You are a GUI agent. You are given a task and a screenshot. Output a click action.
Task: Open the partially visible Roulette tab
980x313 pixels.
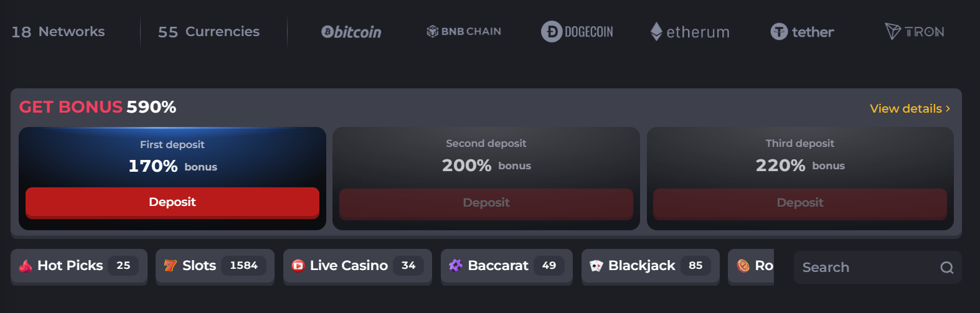[751, 266]
